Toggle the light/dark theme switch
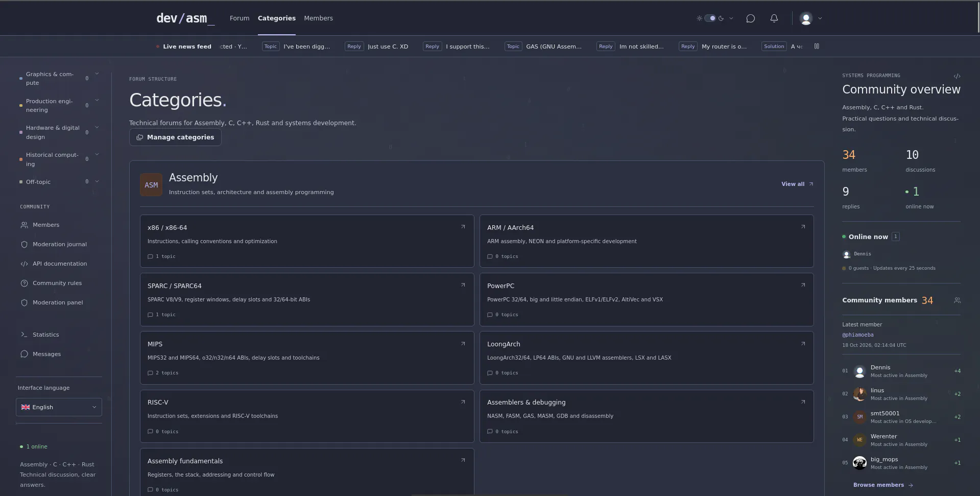Image resolution: width=980 pixels, height=496 pixels. [x=710, y=18]
